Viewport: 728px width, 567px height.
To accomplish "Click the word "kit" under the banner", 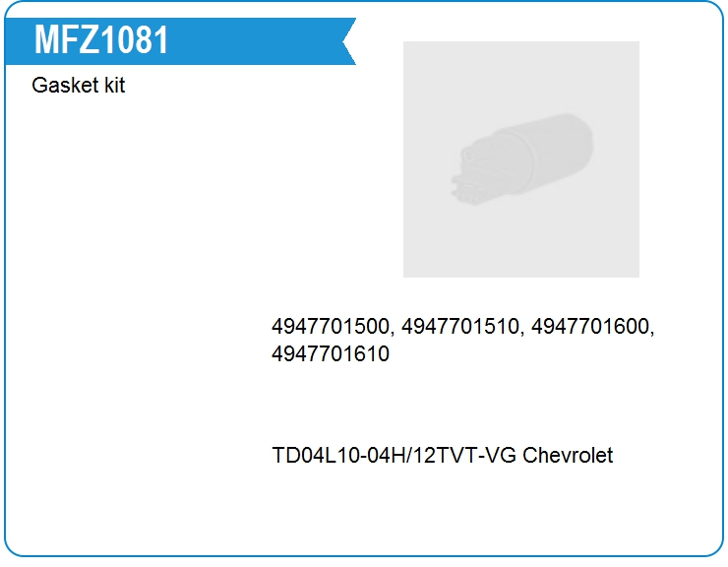I will pyautogui.click(x=115, y=85).
